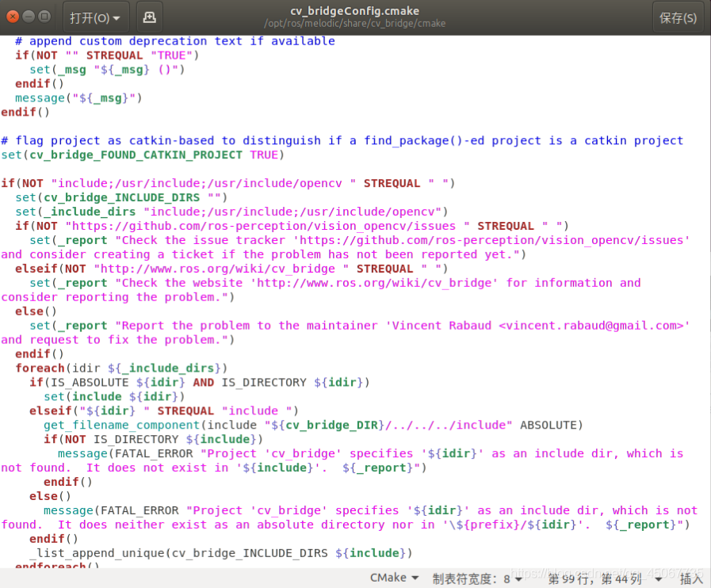
Task: Click the 'Report the problem to the maintainer' line
Action: (x=360, y=326)
